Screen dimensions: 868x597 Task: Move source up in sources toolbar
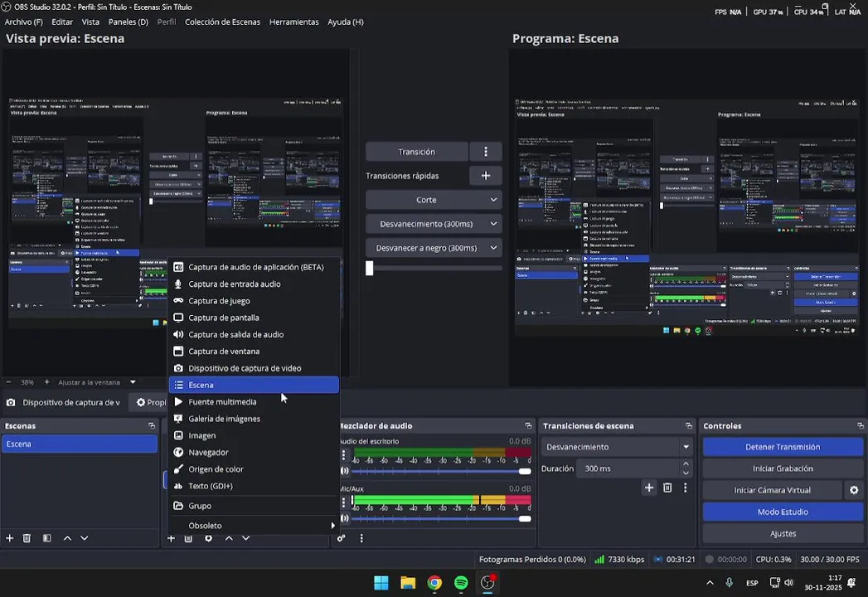(x=229, y=538)
